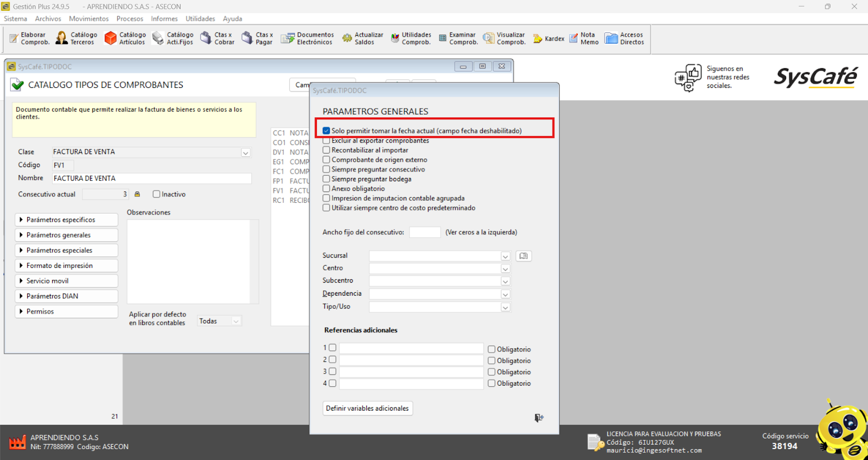Click the 'Ancho fijo del consecutivo' field

[425, 232]
